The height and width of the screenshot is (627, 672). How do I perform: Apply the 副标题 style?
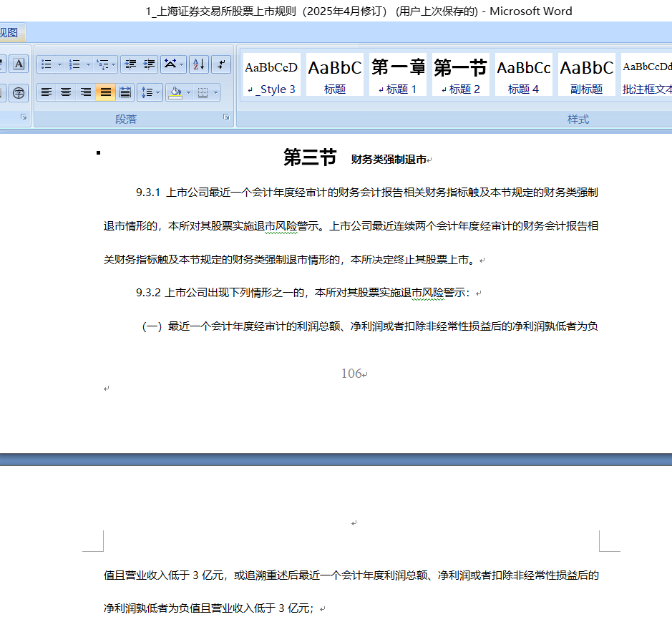586,75
